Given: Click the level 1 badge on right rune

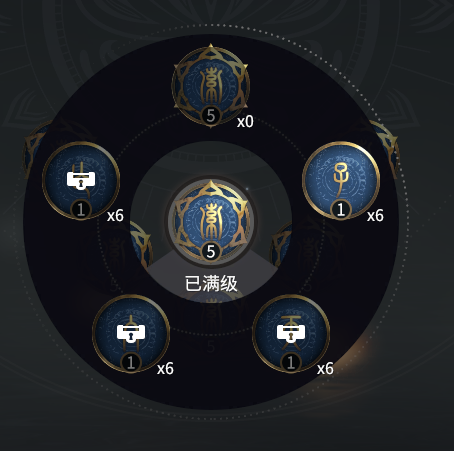Looking at the screenshot, I should coord(341,210).
